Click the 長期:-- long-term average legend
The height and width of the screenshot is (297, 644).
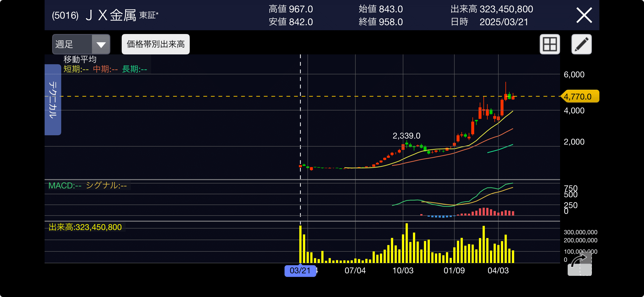point(135,69)
